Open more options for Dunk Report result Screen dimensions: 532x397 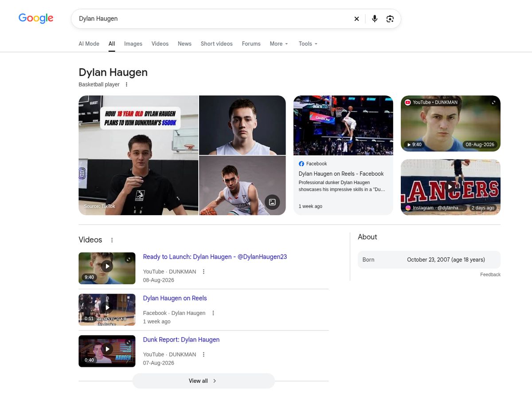[204, 354]
